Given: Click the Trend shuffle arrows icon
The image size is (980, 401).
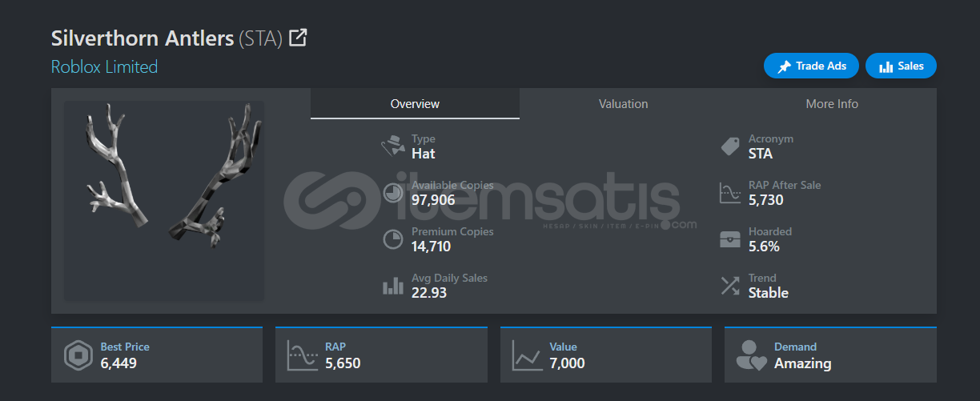Looking at the screenshot, I should [x=729, y=286].
